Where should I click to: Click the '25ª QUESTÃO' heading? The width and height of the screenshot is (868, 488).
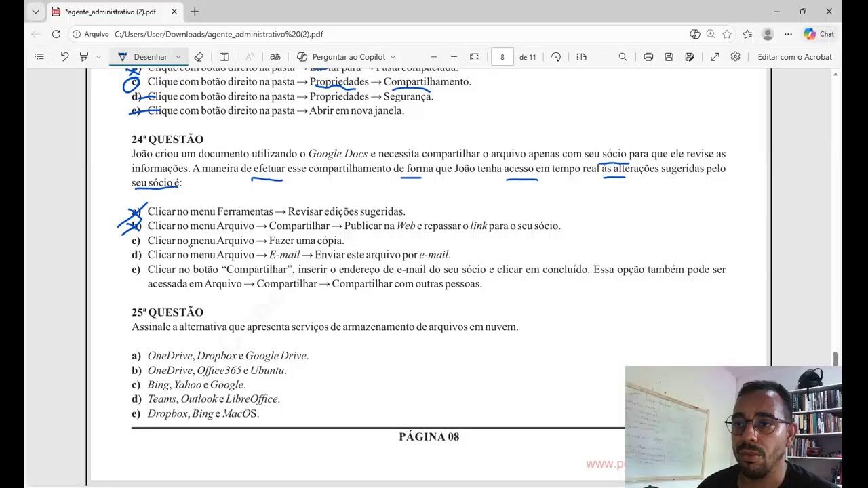click(167, 312)
